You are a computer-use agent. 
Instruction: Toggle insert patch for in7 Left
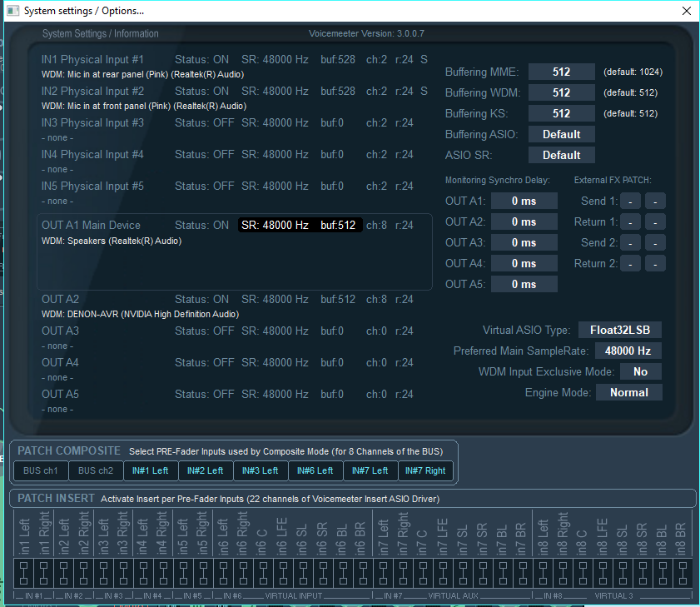383,573
